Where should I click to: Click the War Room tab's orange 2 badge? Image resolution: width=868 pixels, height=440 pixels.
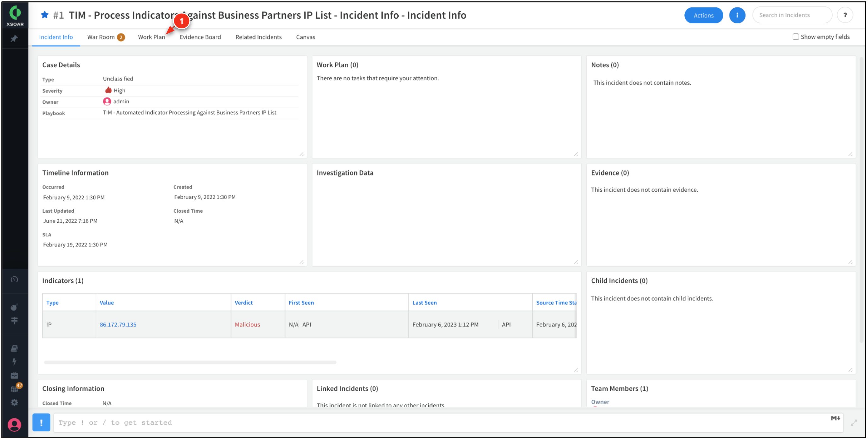(x=120, y=38)
